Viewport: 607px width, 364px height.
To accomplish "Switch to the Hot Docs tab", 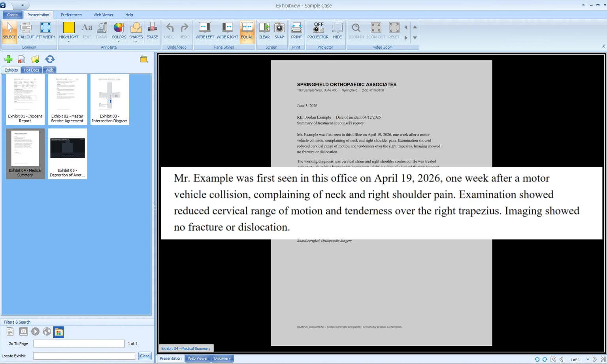I will [x=32, y=70].
